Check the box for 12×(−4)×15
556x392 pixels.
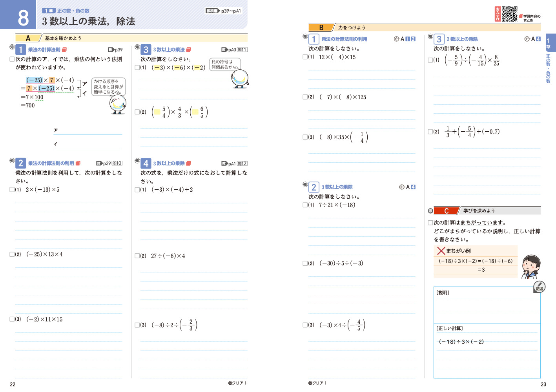click(x=305, y=57)
